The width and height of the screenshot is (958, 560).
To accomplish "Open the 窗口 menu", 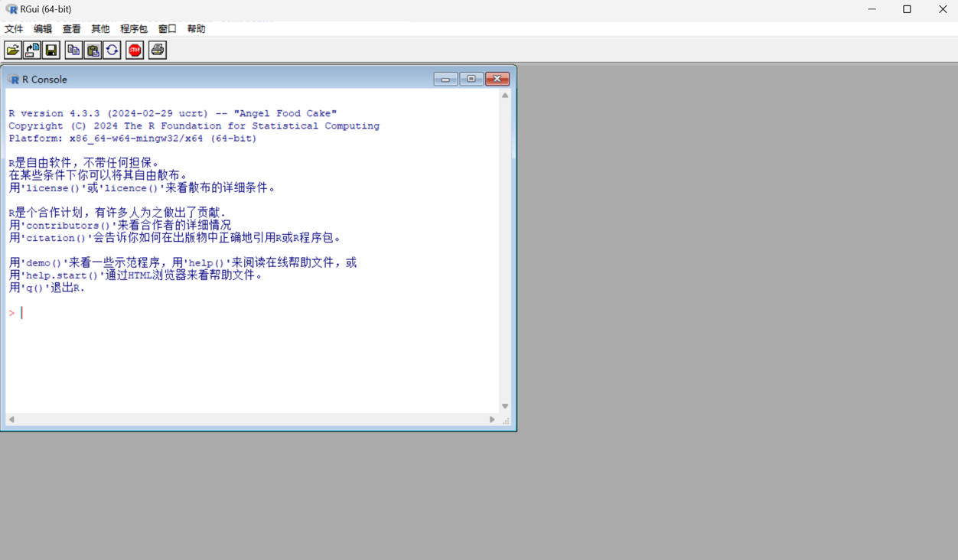I will (168, 29).
